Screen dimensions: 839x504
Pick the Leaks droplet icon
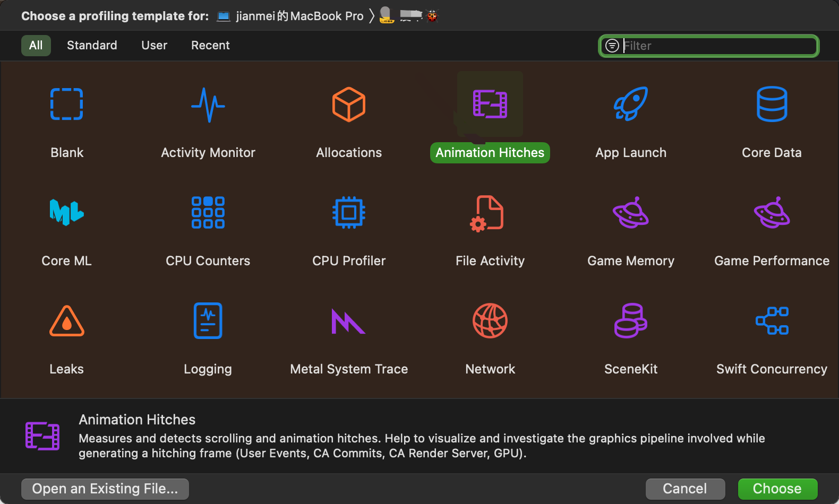tap(66, 321)
